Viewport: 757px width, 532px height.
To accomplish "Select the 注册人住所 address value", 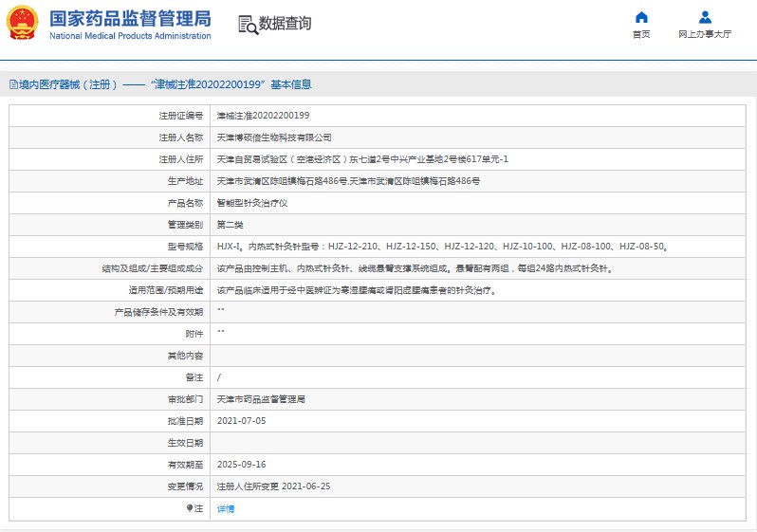I will pyautogui.click(x=362, y=159).
